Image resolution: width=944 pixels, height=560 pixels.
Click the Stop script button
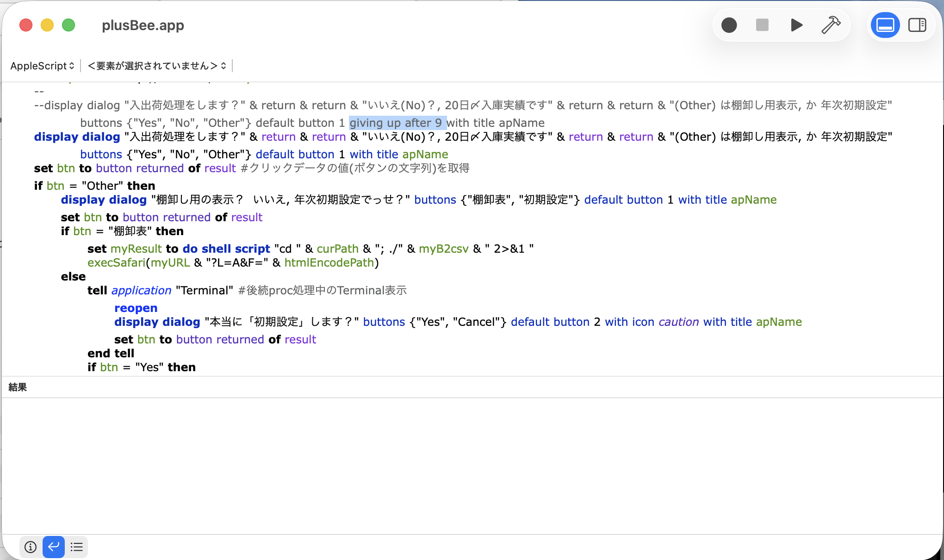(762, 25)
